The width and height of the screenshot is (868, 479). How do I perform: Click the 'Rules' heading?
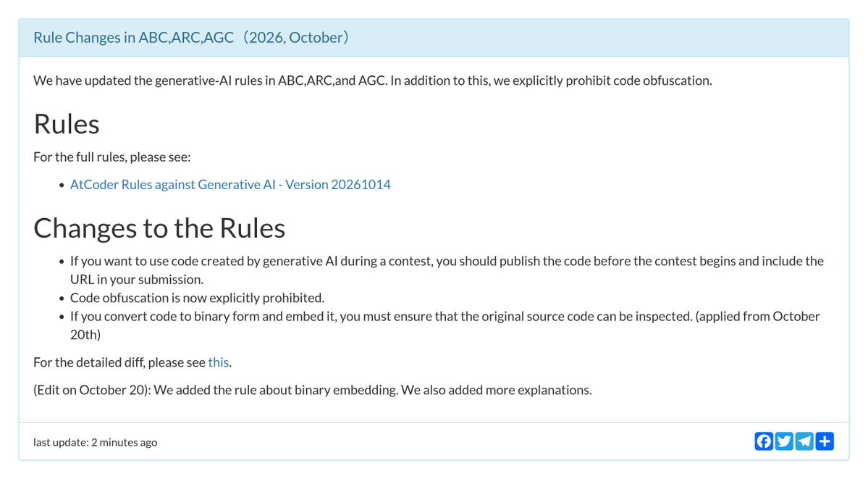point(67,124)
